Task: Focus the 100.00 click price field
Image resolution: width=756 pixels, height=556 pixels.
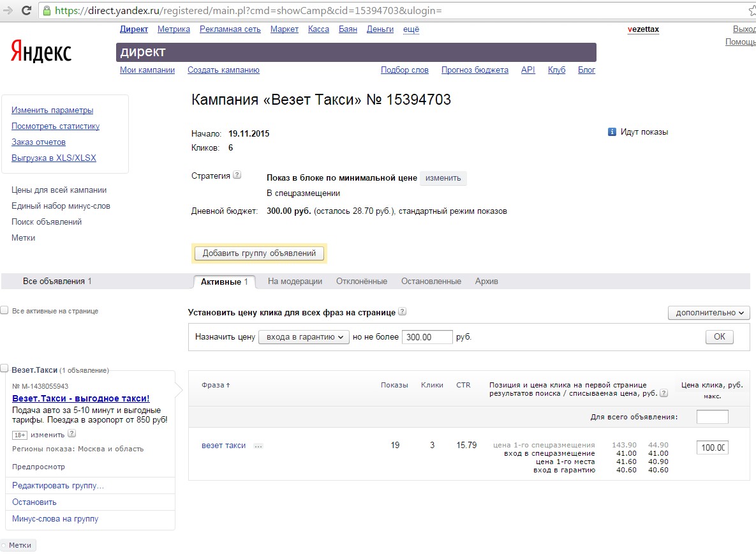Action: (712, 447)
